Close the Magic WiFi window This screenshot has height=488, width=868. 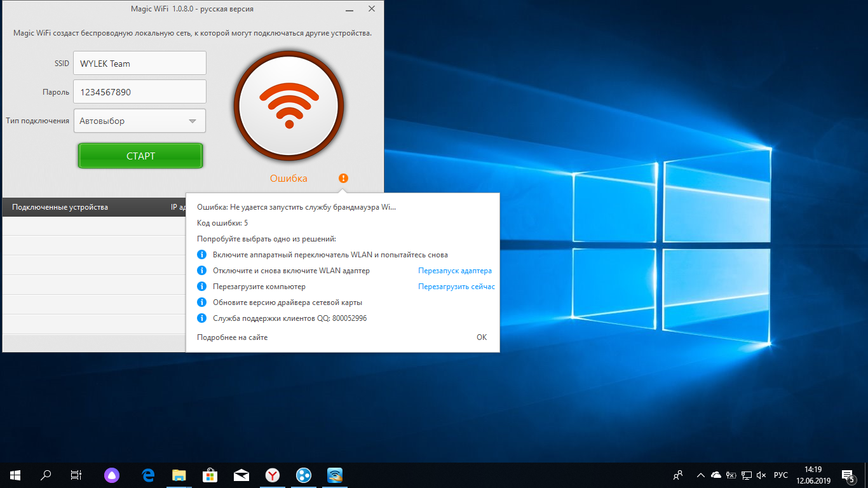tap(371, 10)
